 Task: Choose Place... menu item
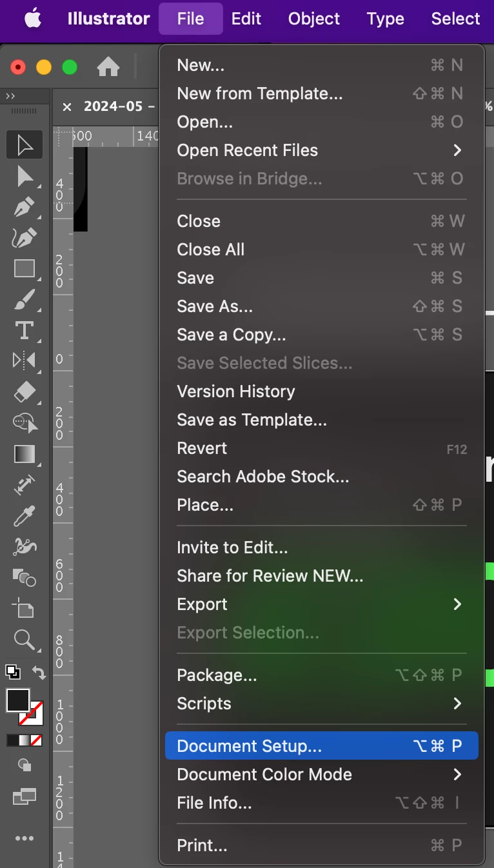click(x=321, y=505)
